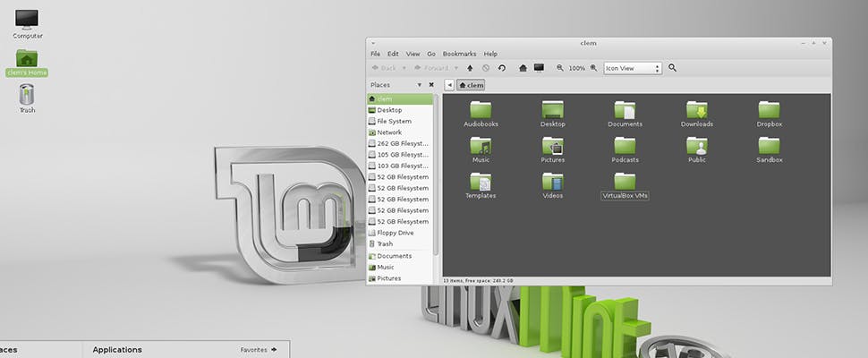Select File System in sidebar

400,121
